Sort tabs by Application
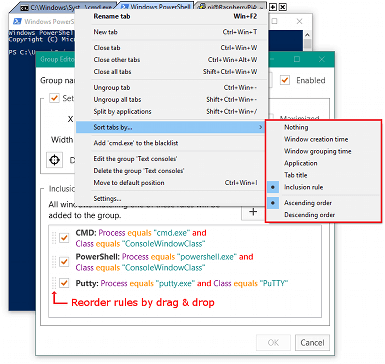The image size is (385, 364). pyautogui.click(x=323, y=163)
